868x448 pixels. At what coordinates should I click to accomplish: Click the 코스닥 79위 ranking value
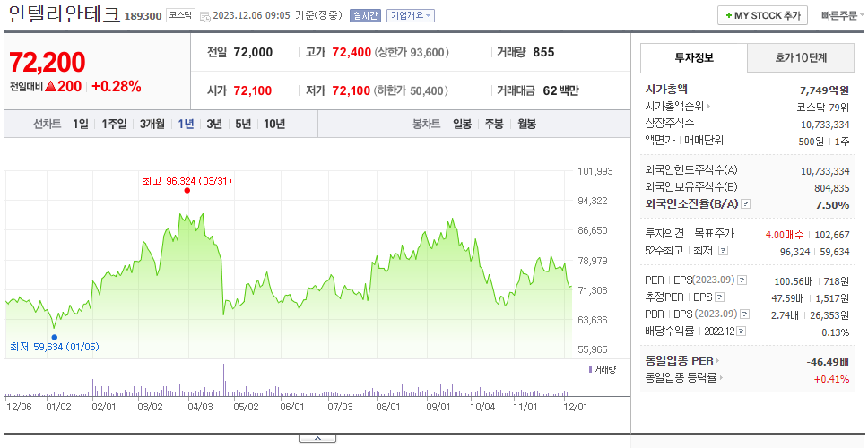[823, 108]
